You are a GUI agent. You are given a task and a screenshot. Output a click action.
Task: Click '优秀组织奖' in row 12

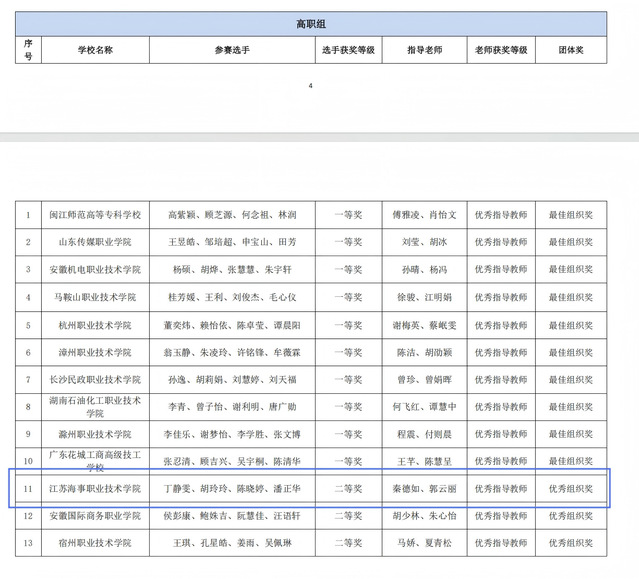click(x=571, y=516)
